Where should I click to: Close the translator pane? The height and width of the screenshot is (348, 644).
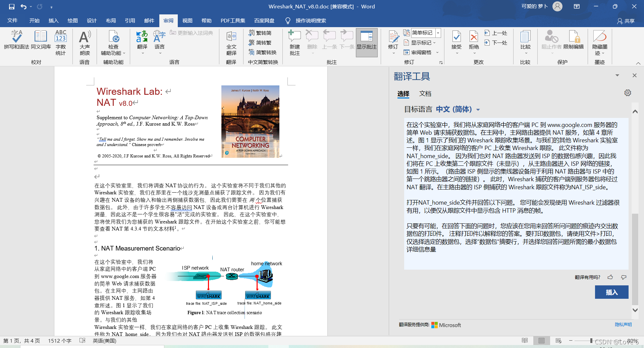635,75
